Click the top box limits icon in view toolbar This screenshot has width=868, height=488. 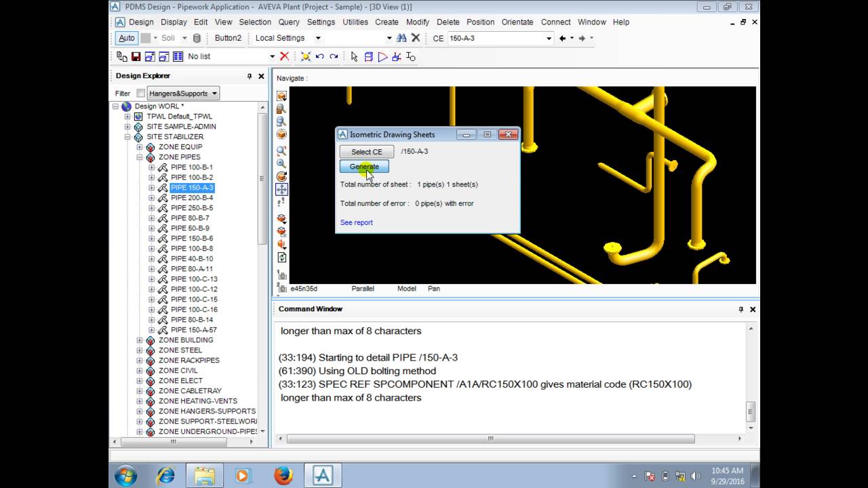281,96
